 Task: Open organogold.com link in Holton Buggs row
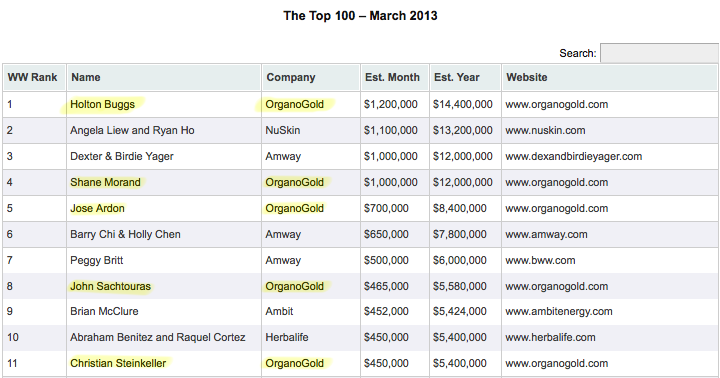(x=557, y=105)
